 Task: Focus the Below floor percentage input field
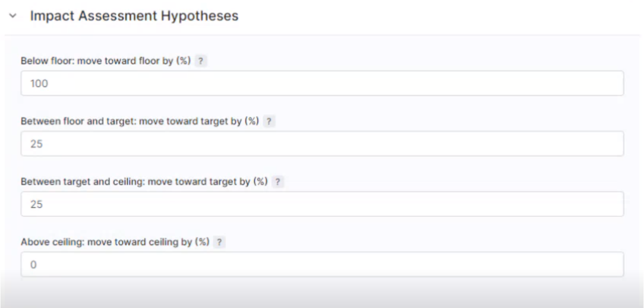[x=322, y=83]
